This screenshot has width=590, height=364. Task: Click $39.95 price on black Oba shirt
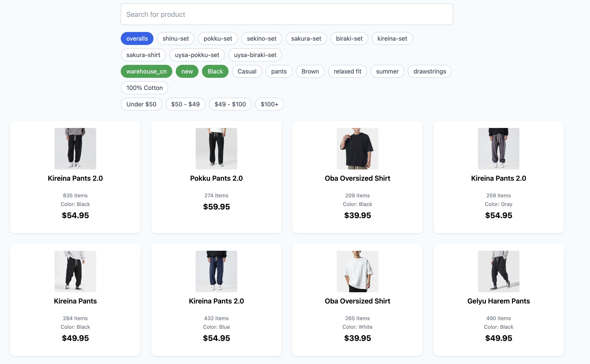pyautogui.click(x=357, y=215)
